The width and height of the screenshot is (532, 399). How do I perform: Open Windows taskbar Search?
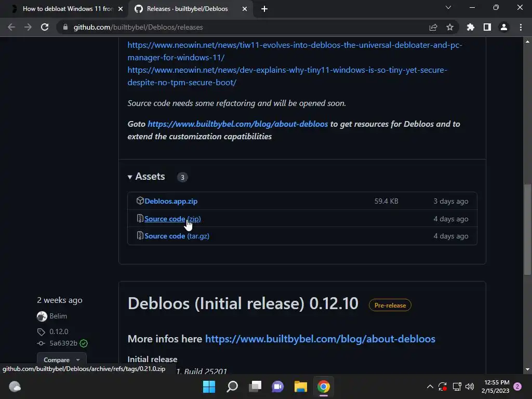coord(232,387)
